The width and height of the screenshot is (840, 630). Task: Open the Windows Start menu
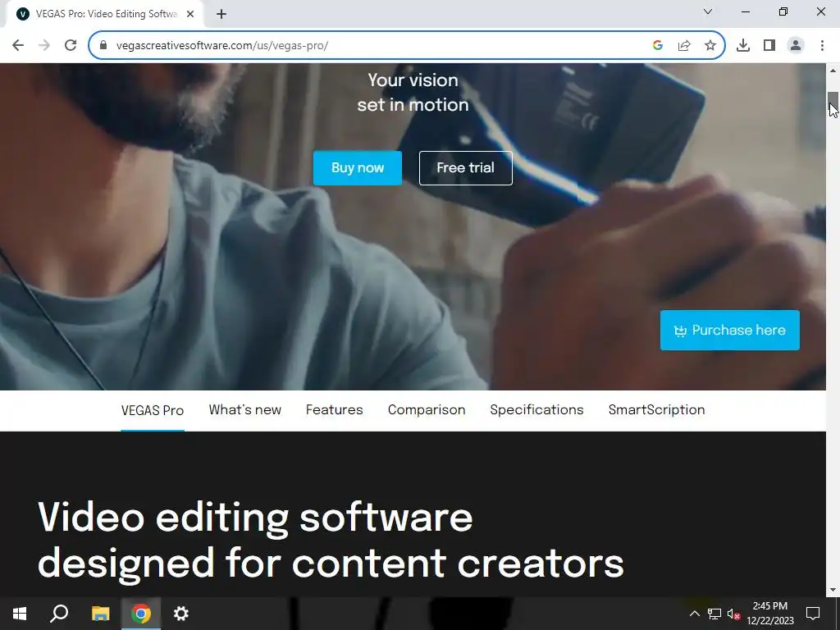20,614
